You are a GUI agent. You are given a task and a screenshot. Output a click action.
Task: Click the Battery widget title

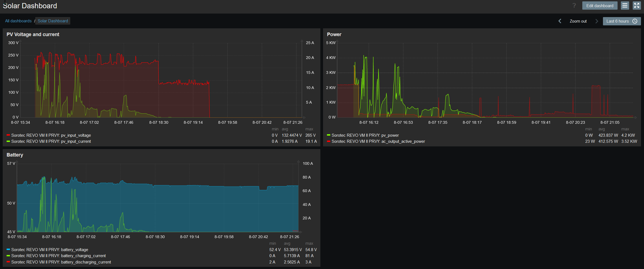pyautogui.click(x=15, y=155)
